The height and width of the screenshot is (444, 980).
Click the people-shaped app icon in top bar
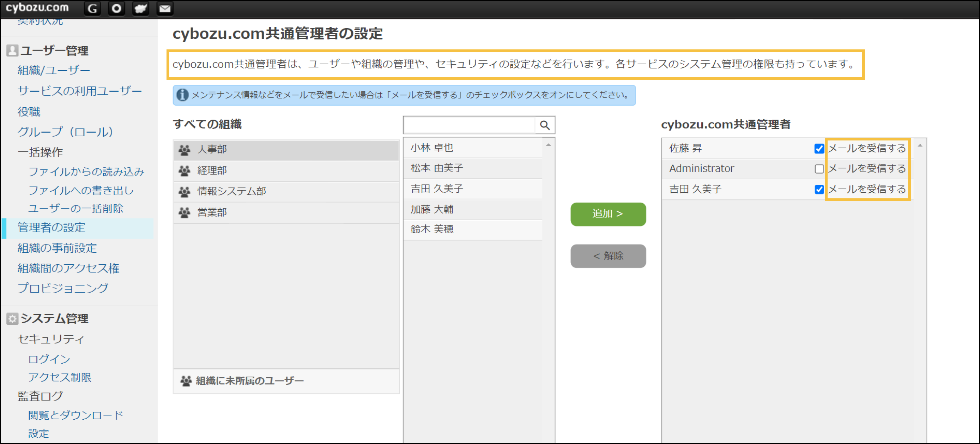[140, 8]
